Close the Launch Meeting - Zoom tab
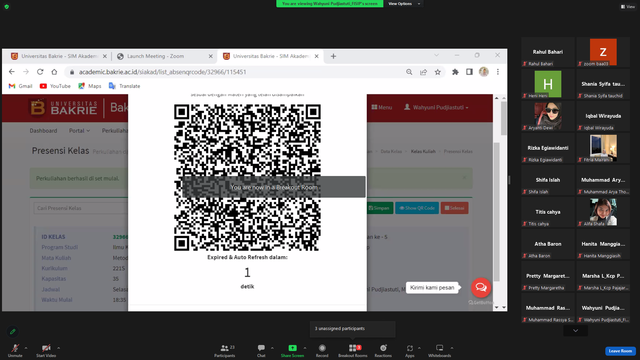 coord(211,56)
